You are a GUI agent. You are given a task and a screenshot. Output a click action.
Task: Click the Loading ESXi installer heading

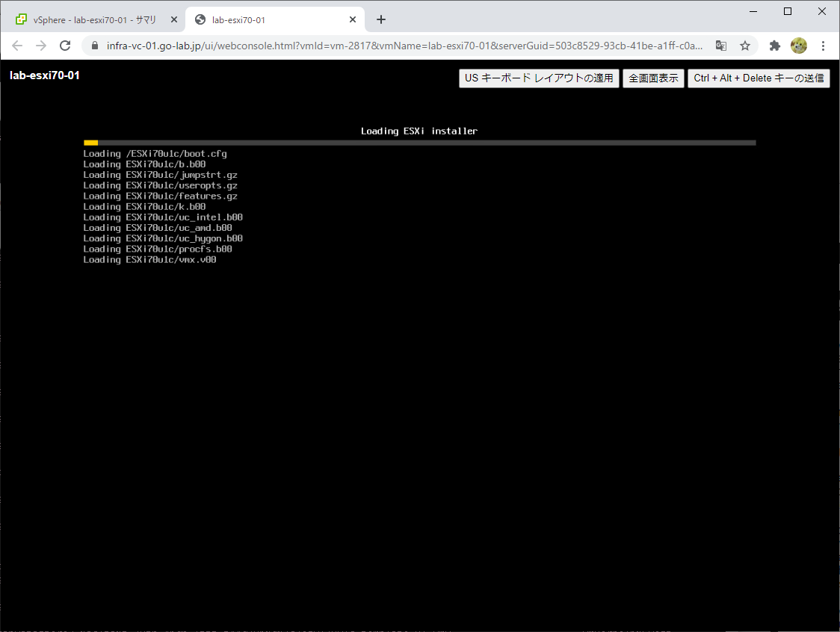click(419, 131)
